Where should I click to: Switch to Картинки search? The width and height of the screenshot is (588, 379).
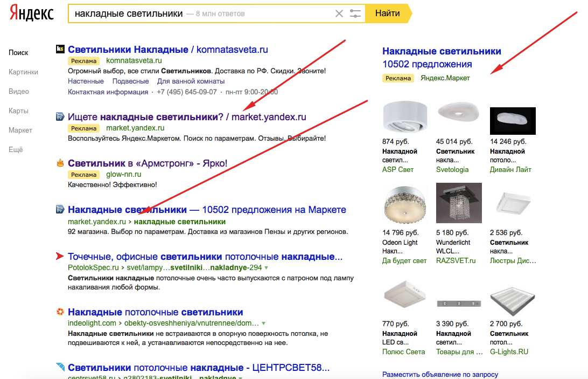[23, 72]
